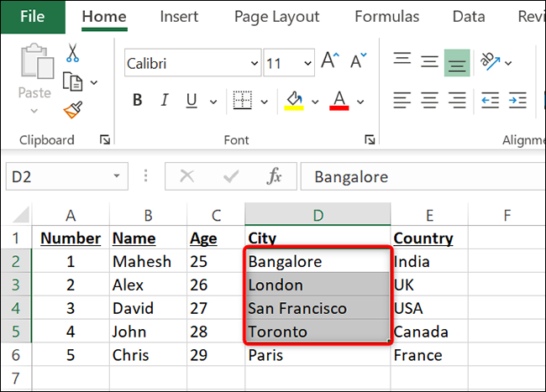Click the Orientation text angle icon
This screenshot has height=392, width=546.
tap(490, 61)
